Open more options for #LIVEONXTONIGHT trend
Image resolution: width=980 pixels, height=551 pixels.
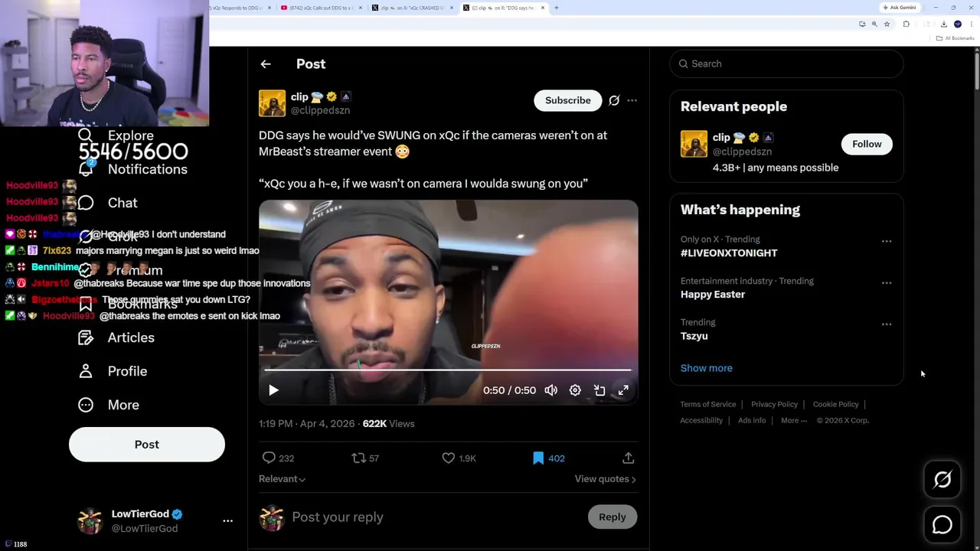(x=887, y=241)
